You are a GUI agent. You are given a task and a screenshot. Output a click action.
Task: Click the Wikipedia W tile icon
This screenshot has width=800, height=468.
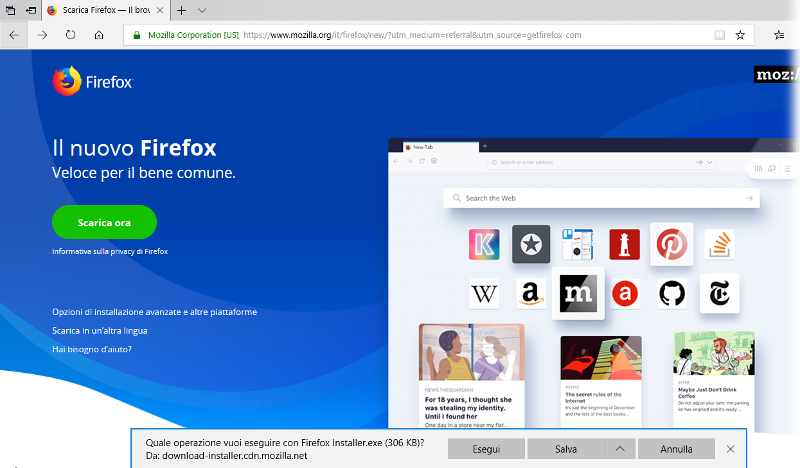pos(484,294)
